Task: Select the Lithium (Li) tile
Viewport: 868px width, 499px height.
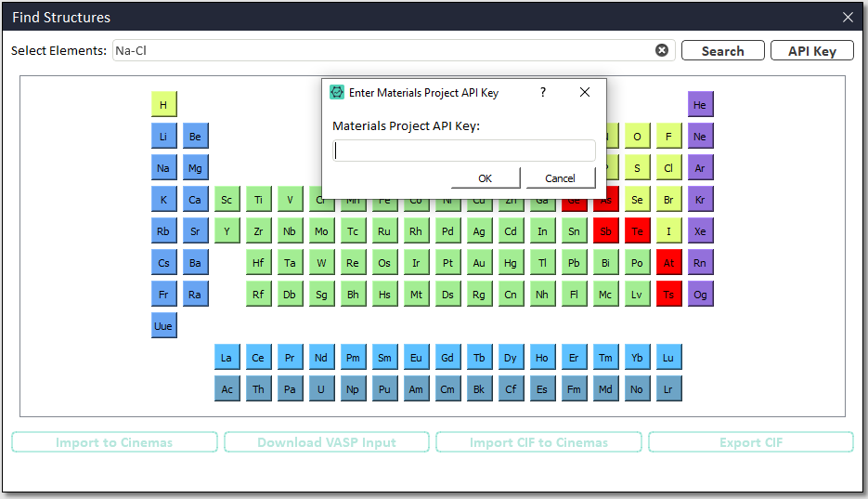Action: click(x=164, y=136)
